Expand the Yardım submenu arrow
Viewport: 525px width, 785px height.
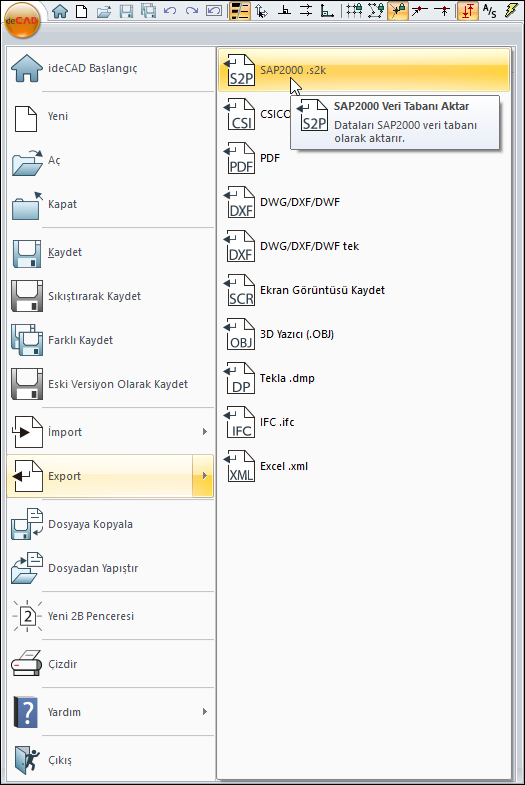pyautogui.click(x=204, y=712)
